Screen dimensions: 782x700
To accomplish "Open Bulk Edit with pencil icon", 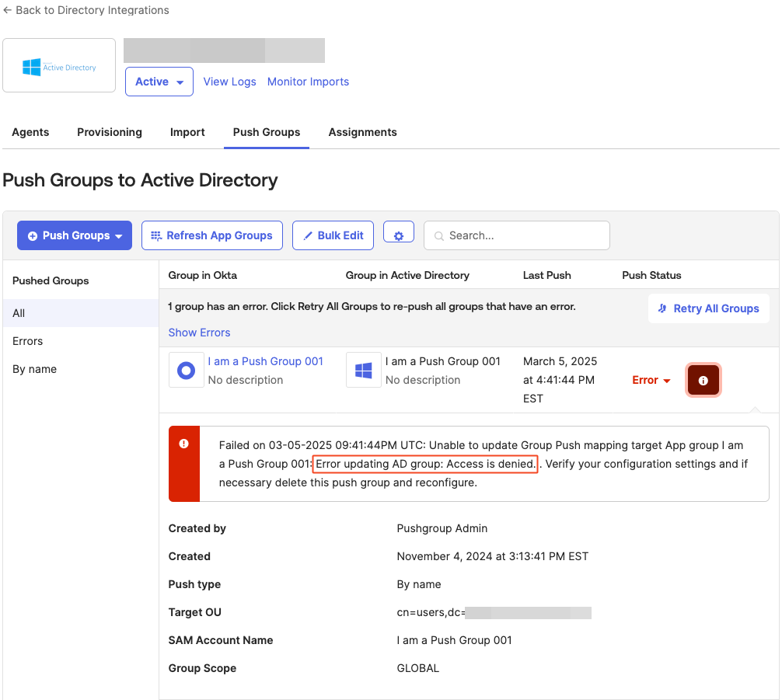I will (333, 235).
